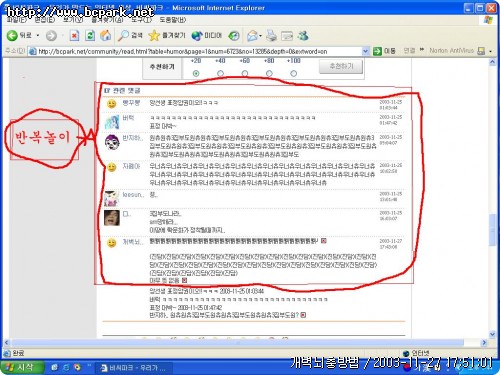Expand the Mail icon dropdown arrow
This screenshot has height=375, width=500.
(x=260, y=36)
